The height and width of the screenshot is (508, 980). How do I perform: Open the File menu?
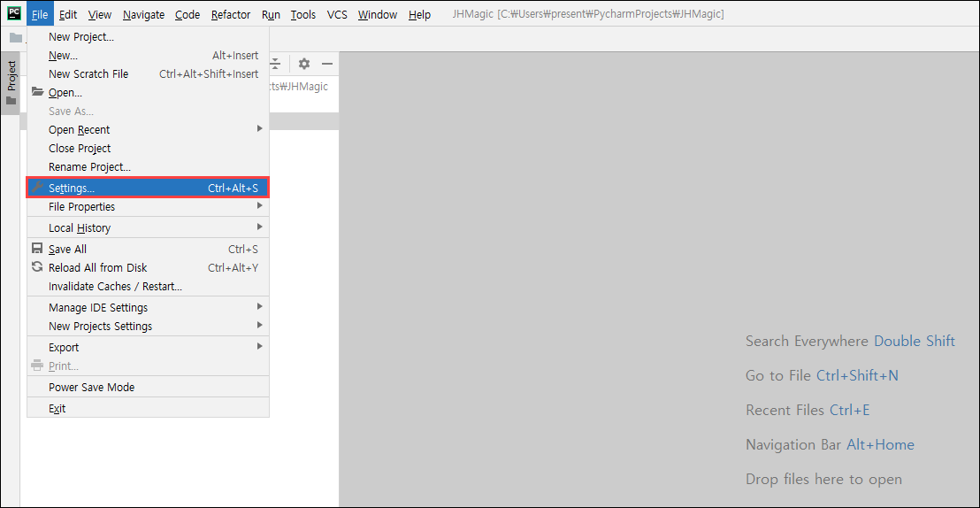click(40, 14)
